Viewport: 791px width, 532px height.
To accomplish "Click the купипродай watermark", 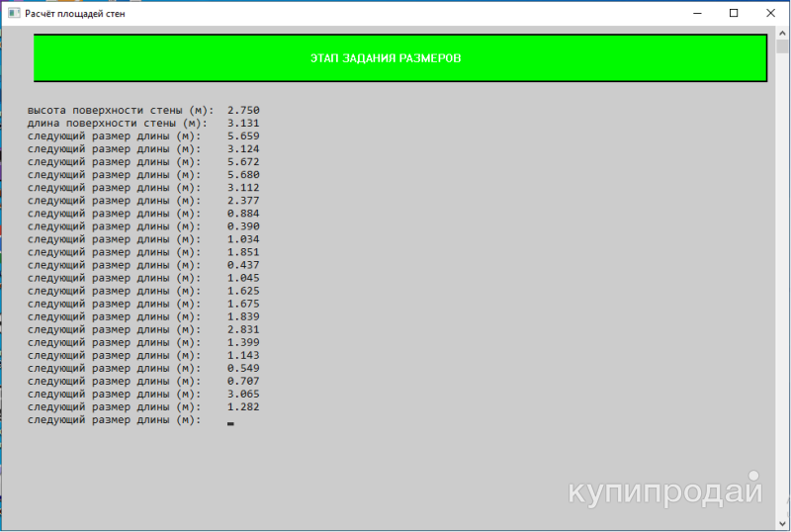I will pyautogui.click(x=665, y=491).
